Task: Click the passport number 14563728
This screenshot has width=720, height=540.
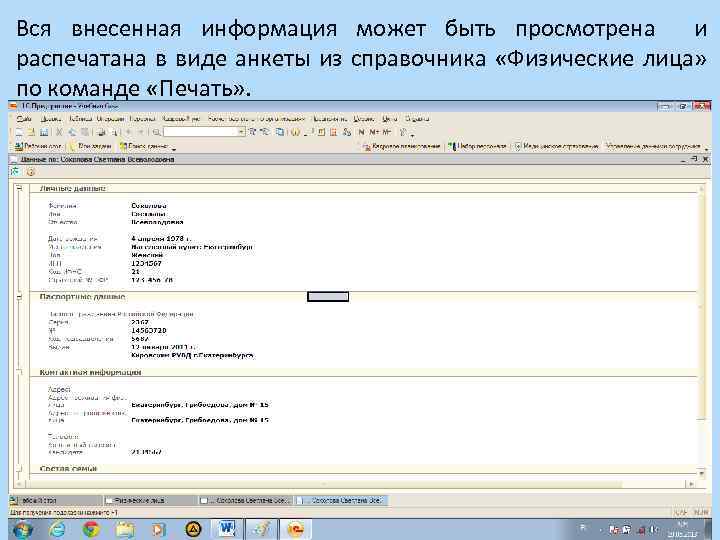Action: [149, 331]
